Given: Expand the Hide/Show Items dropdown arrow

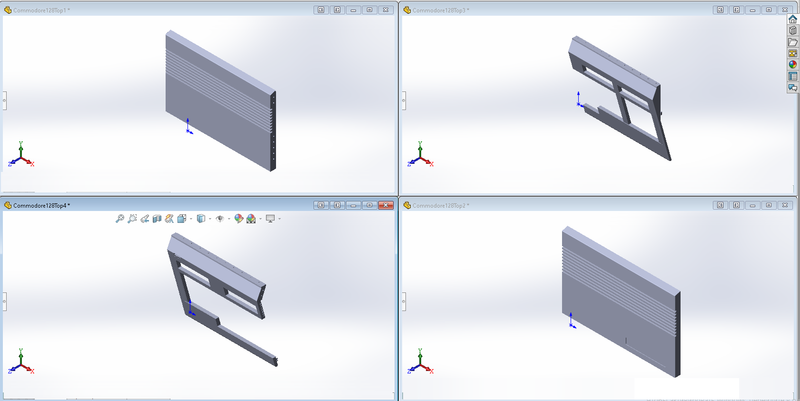Looking at the screenshot, I should (229, 218).
